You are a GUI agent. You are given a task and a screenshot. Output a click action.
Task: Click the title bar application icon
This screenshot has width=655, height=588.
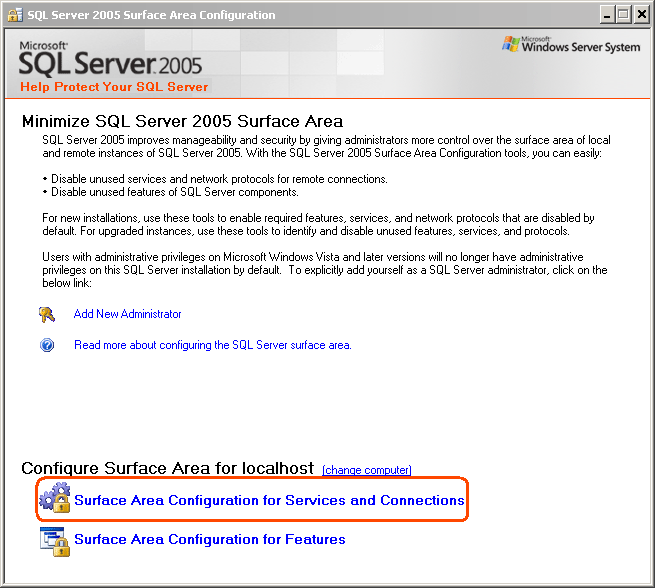click(x=15, y=15)
